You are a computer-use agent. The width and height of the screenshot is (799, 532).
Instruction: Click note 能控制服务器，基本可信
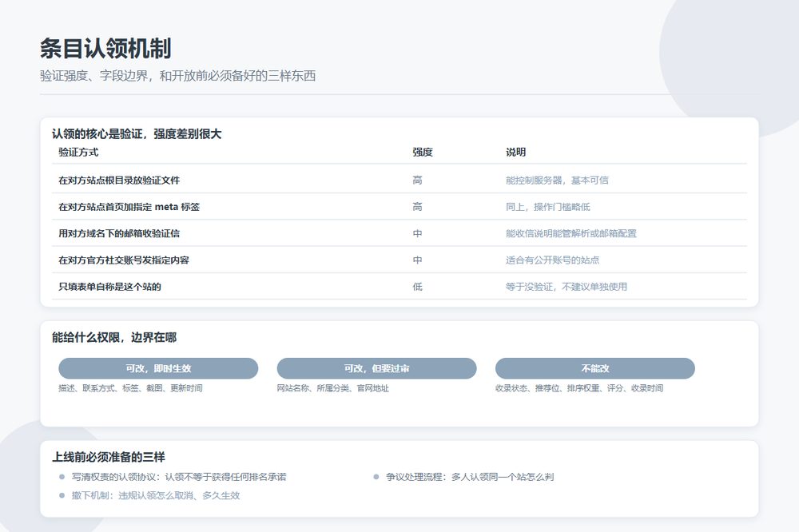[x=557, y=180]
